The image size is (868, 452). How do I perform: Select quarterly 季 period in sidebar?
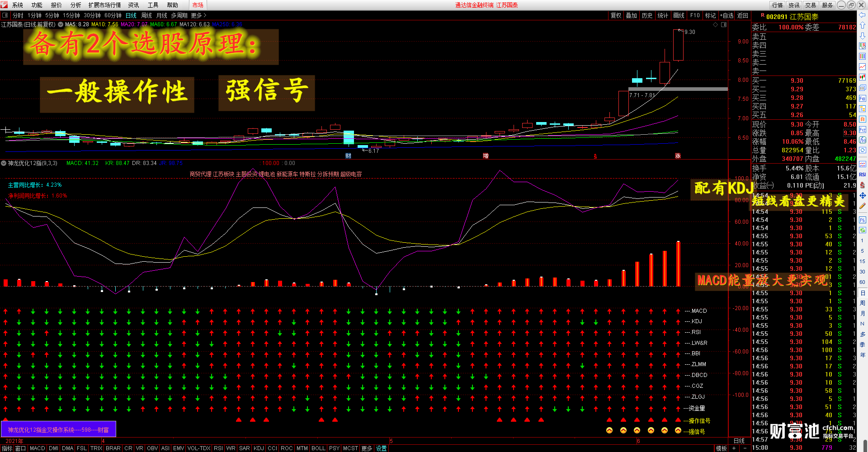click(862, 344)
